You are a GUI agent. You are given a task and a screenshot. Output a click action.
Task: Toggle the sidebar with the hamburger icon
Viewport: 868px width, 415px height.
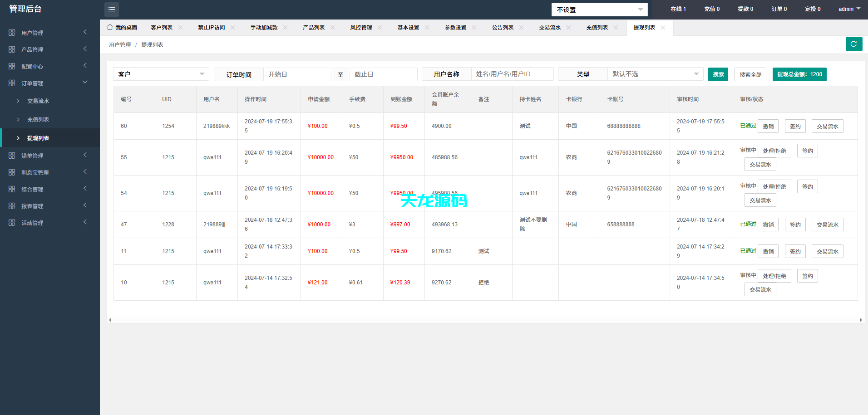click(111, 9)
